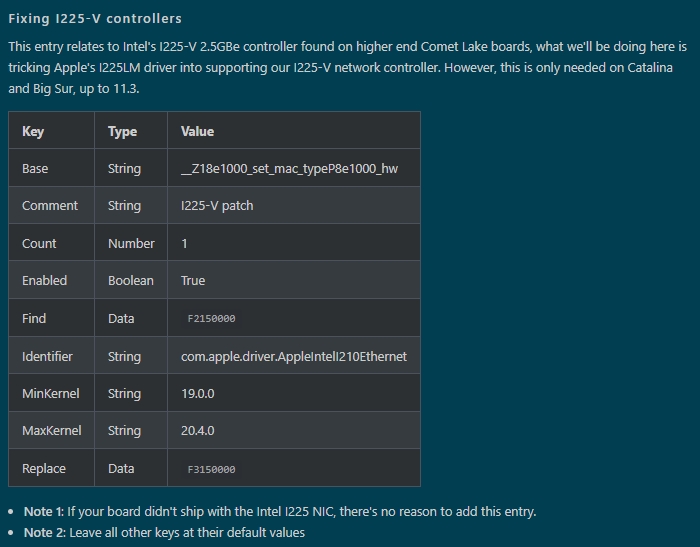Click the Comment key cell

point(50,206)
